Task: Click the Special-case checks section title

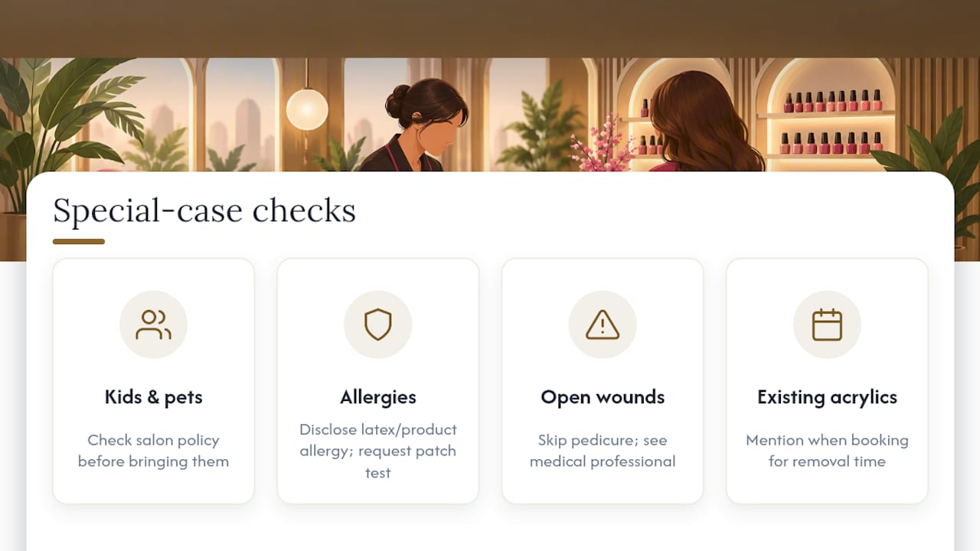Action: (x=204, y=210)
